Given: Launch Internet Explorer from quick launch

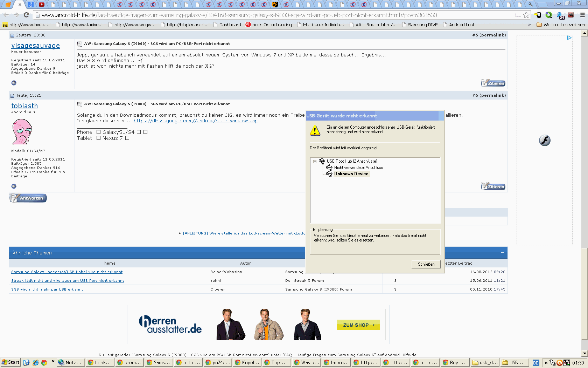Looking at the screenshot, I should 35,363.
